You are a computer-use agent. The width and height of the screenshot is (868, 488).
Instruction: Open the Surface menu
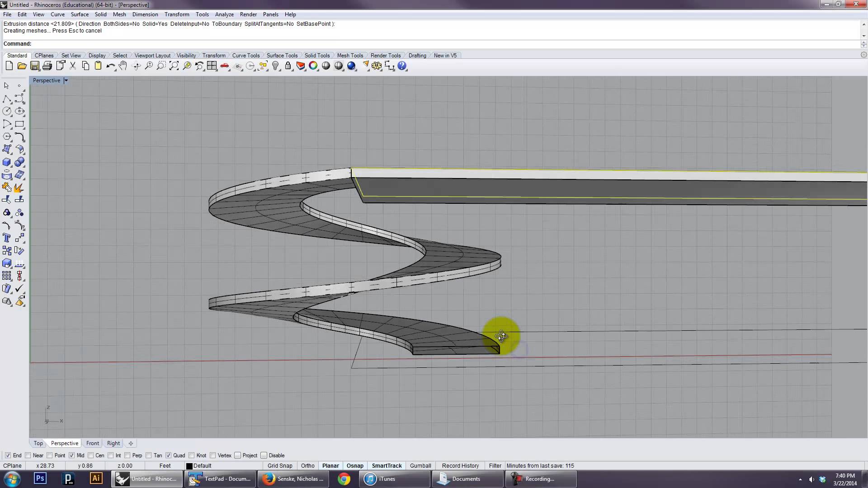coord(80,14)
